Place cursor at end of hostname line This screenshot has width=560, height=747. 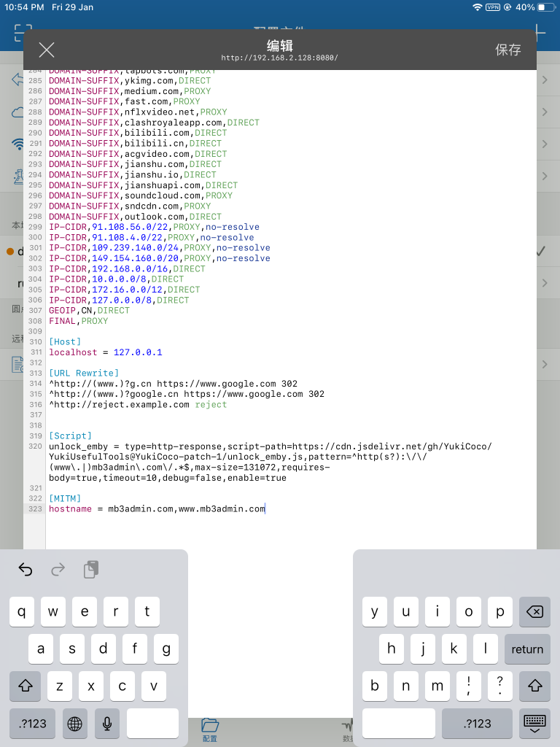point(266,509)
